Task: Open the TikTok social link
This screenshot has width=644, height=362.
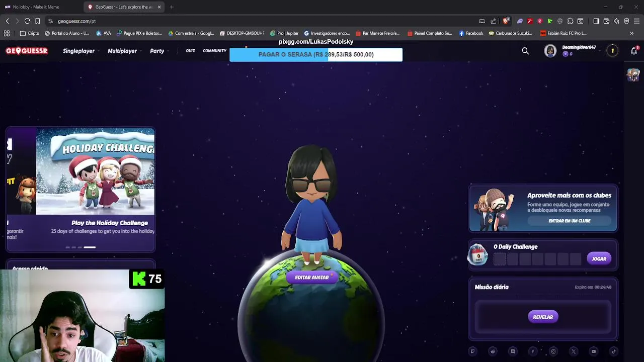Action: pyautogui.click(x=614, y=351)
